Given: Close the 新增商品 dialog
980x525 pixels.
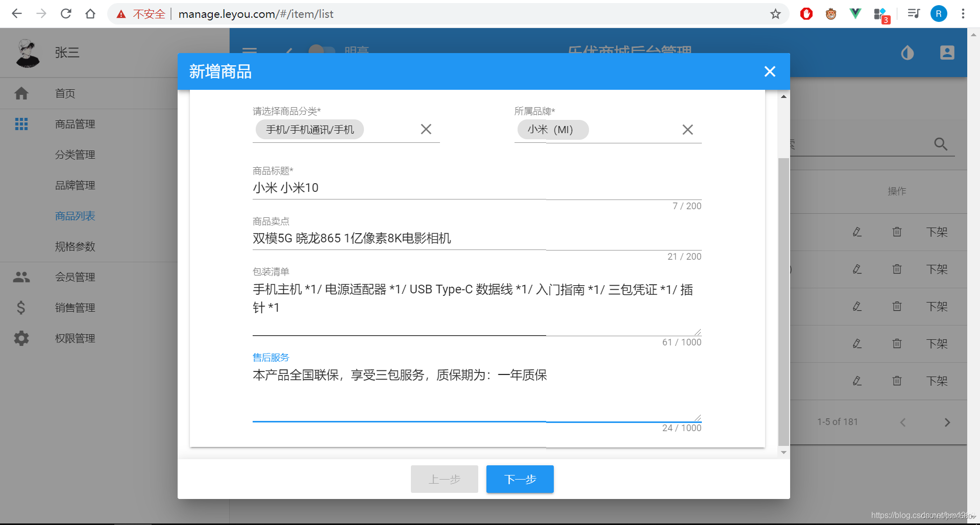Looking at the screenshot, I should coord(770,71).
